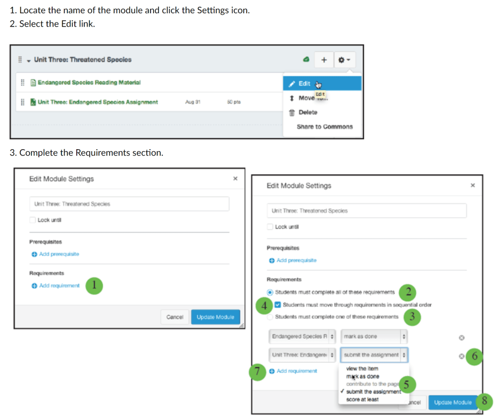The height and width of the screenshot is (420, 504).
Task: Select Students must complete all of these requirements
Action: [x=270, y=292]
